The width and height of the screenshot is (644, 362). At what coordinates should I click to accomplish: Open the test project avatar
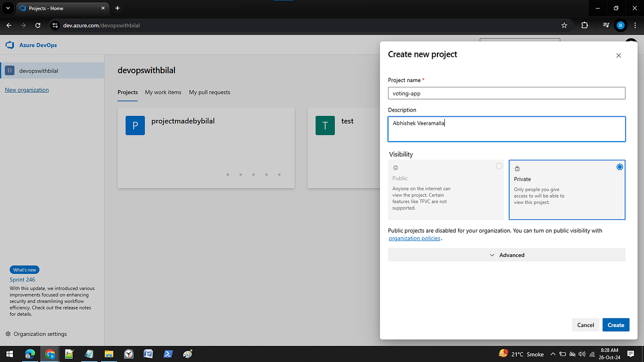pos(325,125)
